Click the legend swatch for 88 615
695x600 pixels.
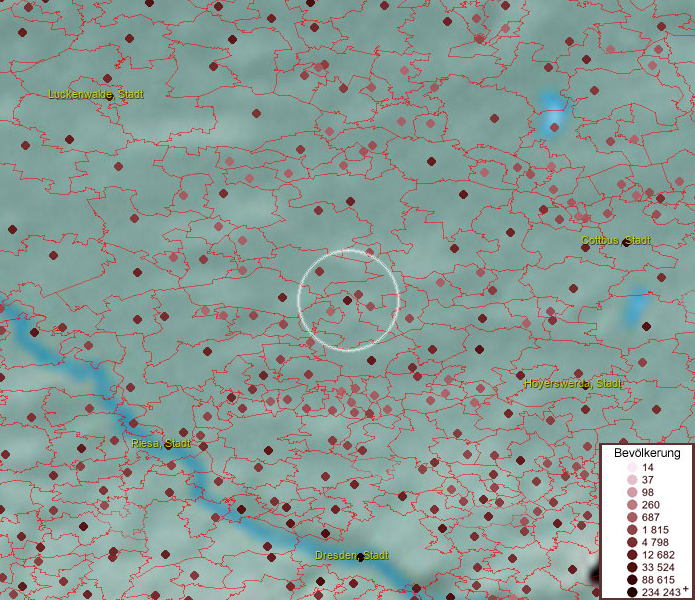632,580
